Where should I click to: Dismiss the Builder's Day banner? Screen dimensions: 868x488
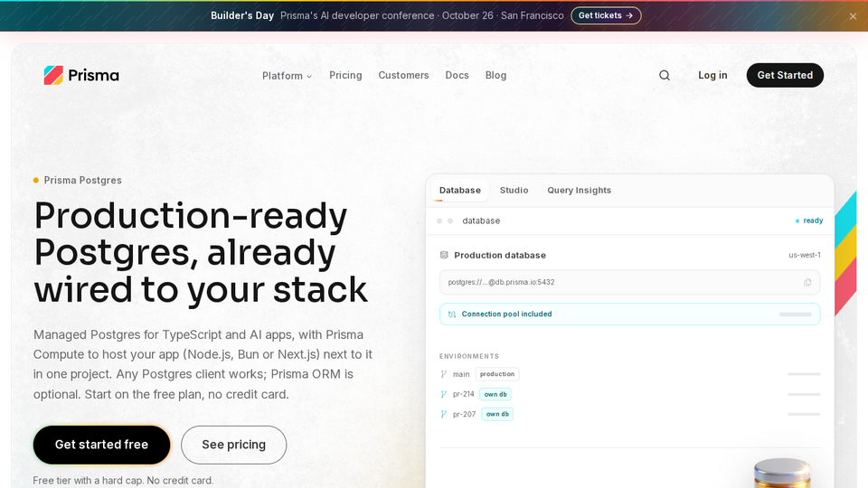coord(853,16)
